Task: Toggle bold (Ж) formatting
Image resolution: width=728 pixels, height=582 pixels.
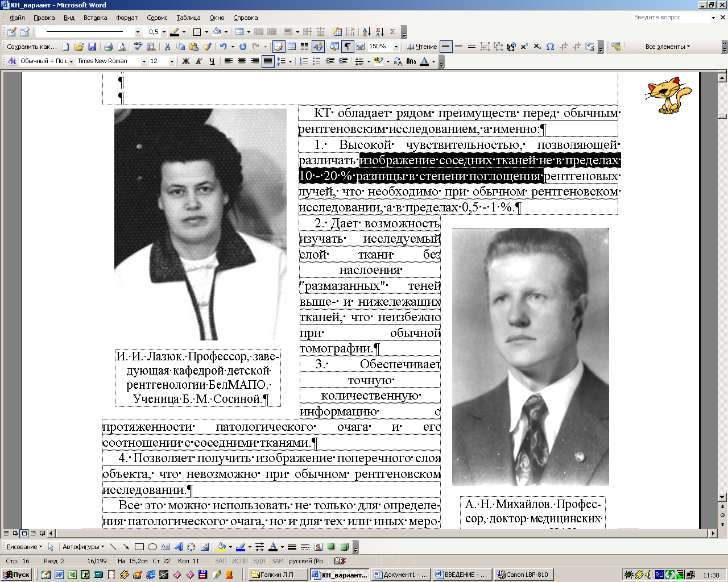Action: pos(186,61)
